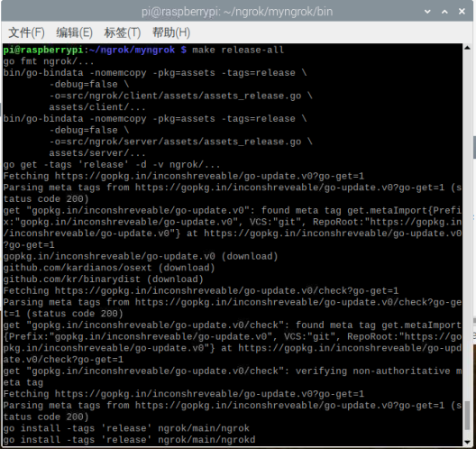The image size is (476, 449).
Task: Click the make release-all command text
Action: point(238,50)
